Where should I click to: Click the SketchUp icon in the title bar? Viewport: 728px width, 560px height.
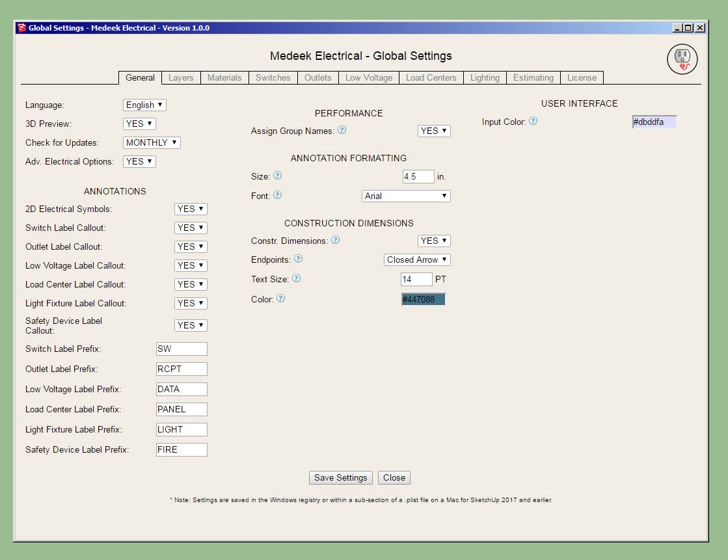pos(21,28)
